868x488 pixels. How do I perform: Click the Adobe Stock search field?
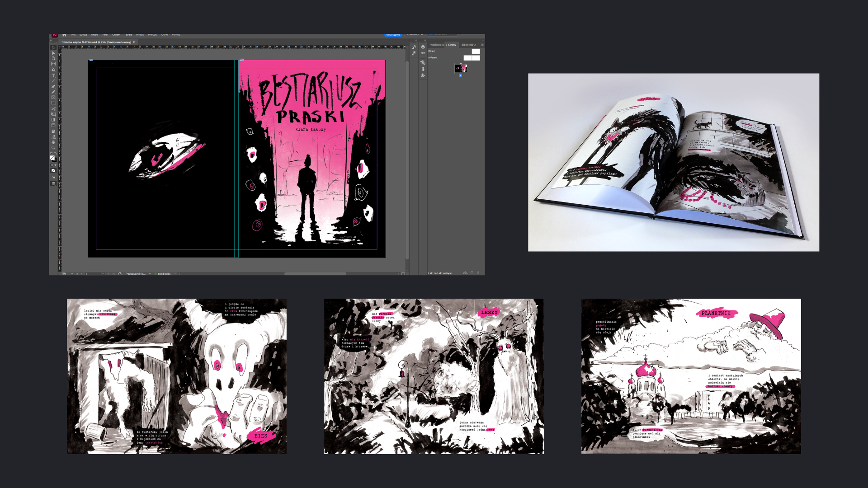click(x=443, y=34)
